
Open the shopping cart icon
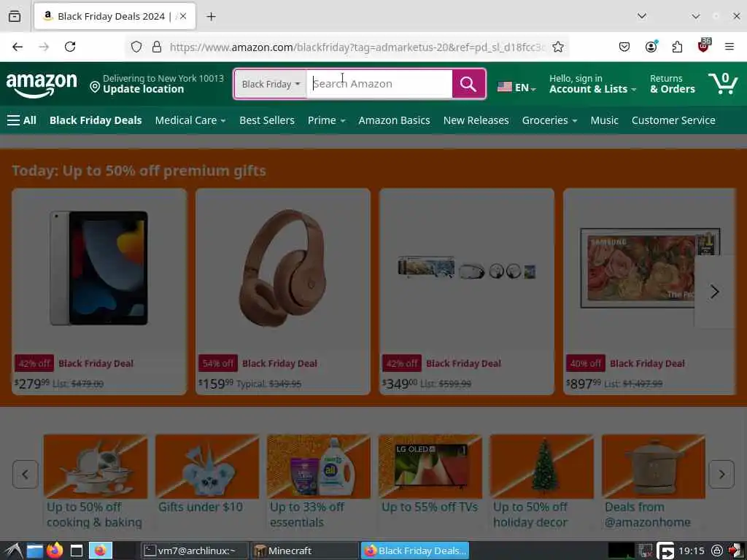[x=723, y=84]
